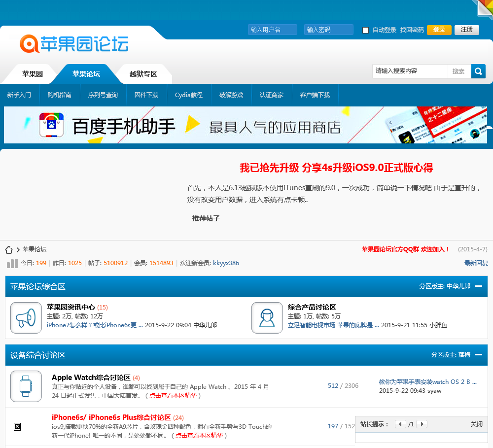Viewport: 493px width, 448px height.
Task: Open Apple Watch综合讨论区 forum title
Action: (x=91, y=378)
